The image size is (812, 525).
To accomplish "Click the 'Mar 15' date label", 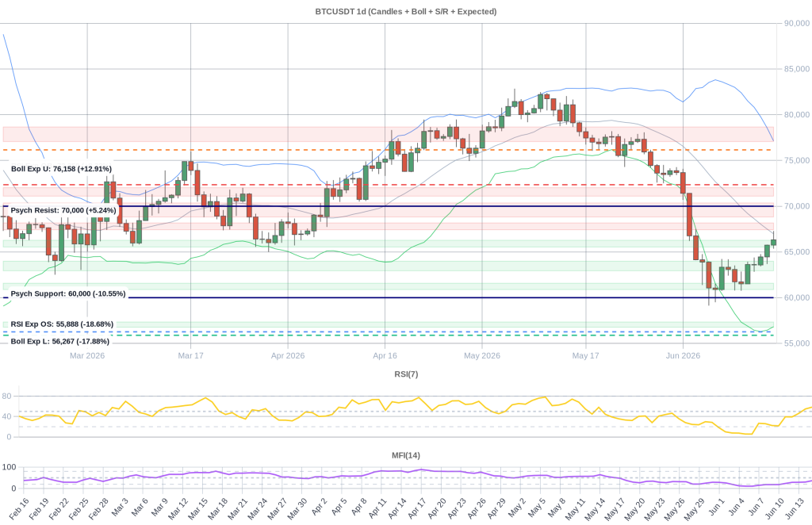I will (197, 509).
